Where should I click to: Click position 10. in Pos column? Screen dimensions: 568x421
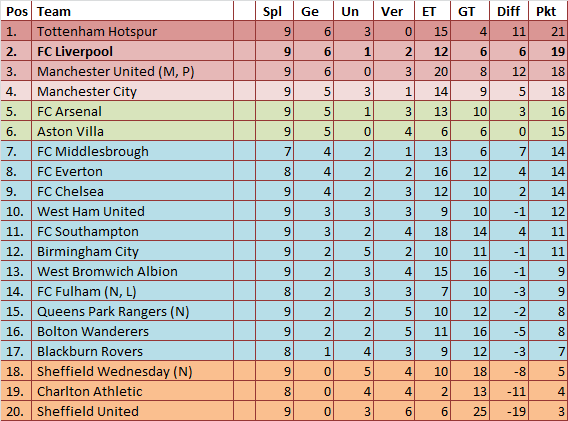point(16,211)
